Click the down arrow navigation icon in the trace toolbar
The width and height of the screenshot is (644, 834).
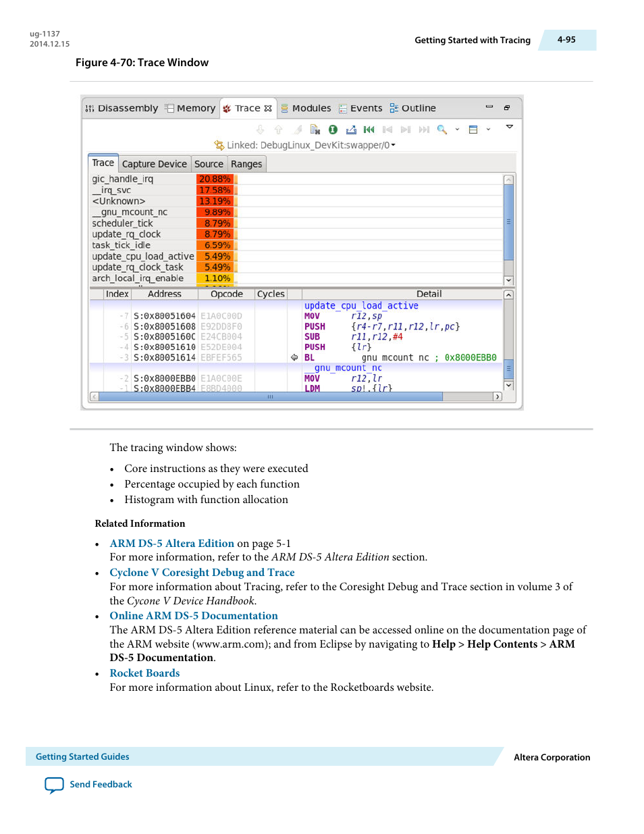[x=261, y=130]
